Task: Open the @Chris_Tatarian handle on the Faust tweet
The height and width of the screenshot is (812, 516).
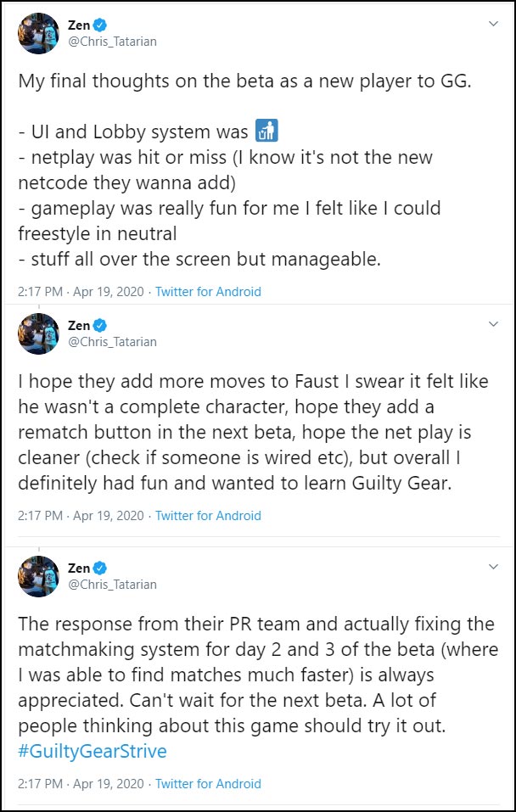Action: (x=112, y=341)
